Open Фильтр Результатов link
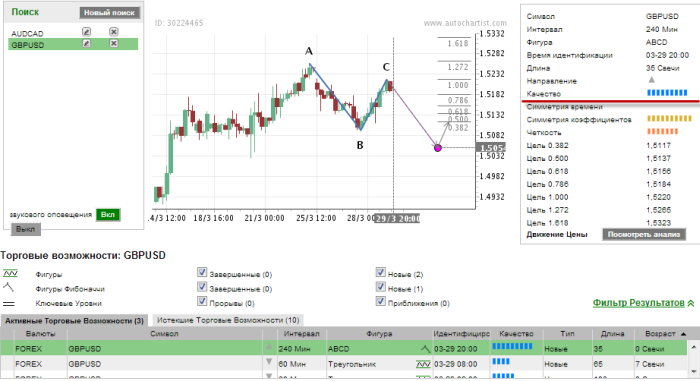Screen dimensions: 700x381 click(638, 303)
